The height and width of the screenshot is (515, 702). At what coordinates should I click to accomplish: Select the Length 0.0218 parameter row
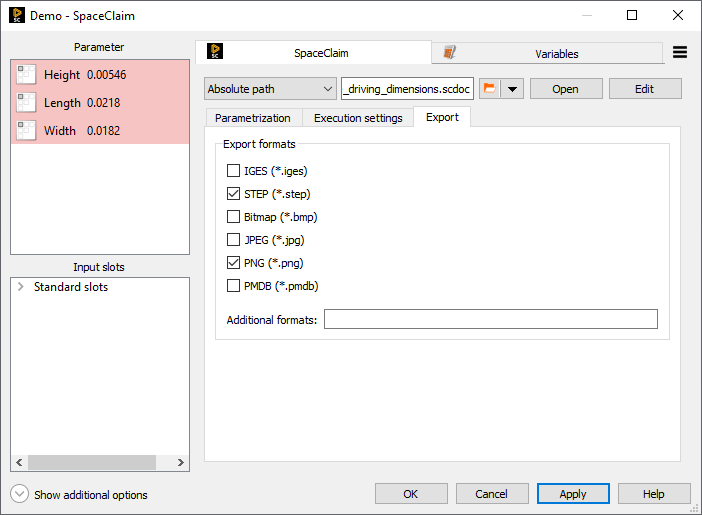(x=100, y=103)
